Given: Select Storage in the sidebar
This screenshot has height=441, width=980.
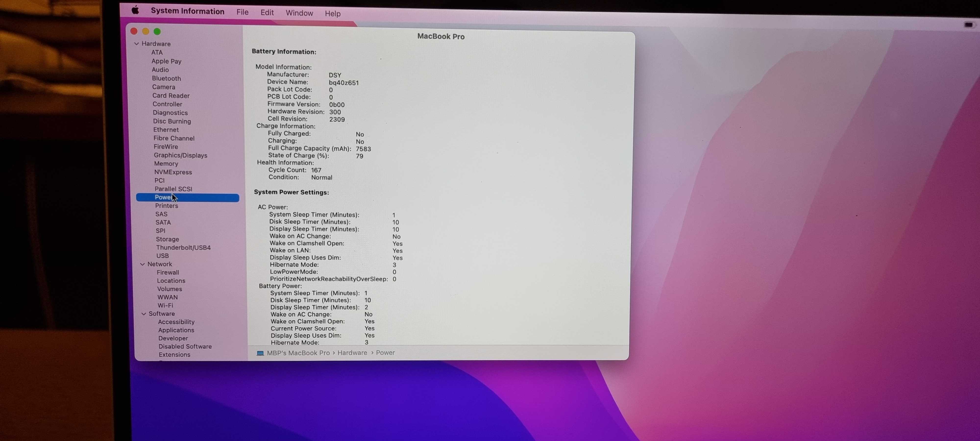Looking at the screenshot, I should [167, 239].
